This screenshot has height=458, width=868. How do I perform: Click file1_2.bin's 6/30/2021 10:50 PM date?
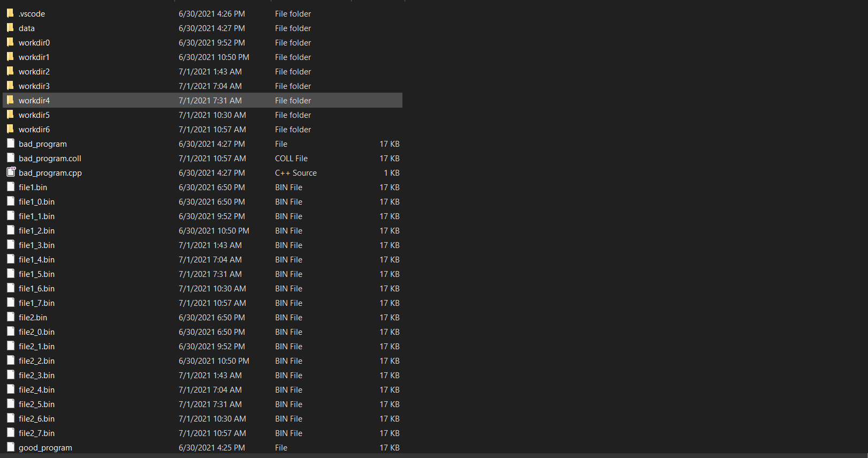(214, 231)
